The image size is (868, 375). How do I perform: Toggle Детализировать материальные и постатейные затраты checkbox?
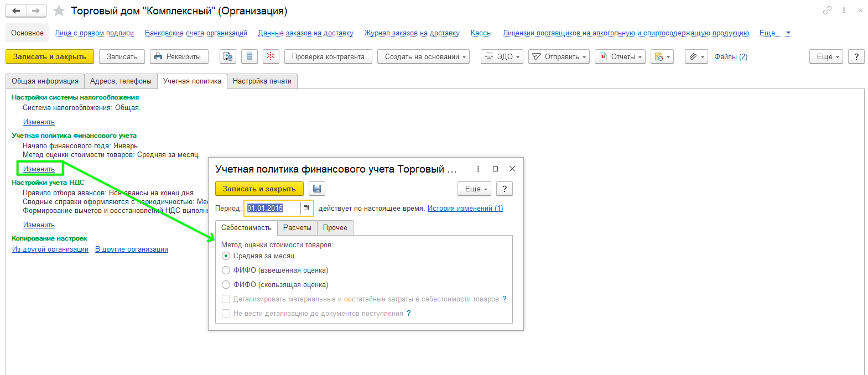point(226,299)
